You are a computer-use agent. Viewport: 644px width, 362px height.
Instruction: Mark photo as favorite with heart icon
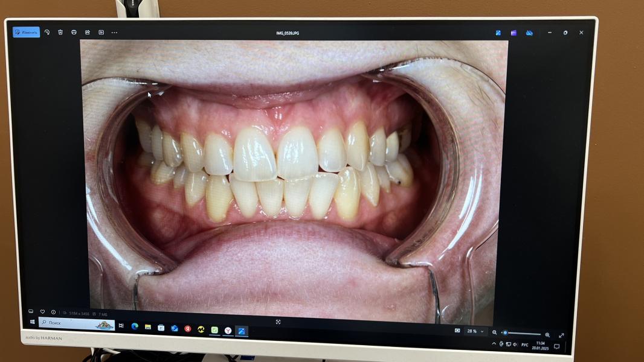tap(42, 312)
